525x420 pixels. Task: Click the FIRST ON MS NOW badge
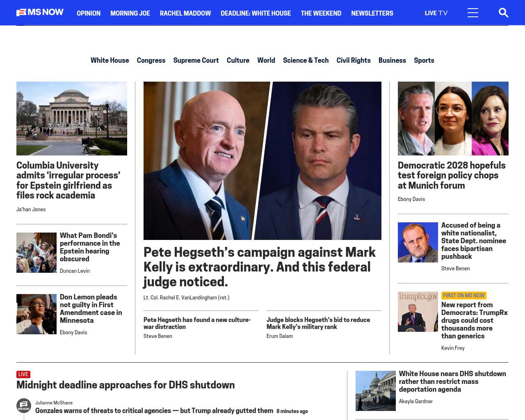pos(464,295)
